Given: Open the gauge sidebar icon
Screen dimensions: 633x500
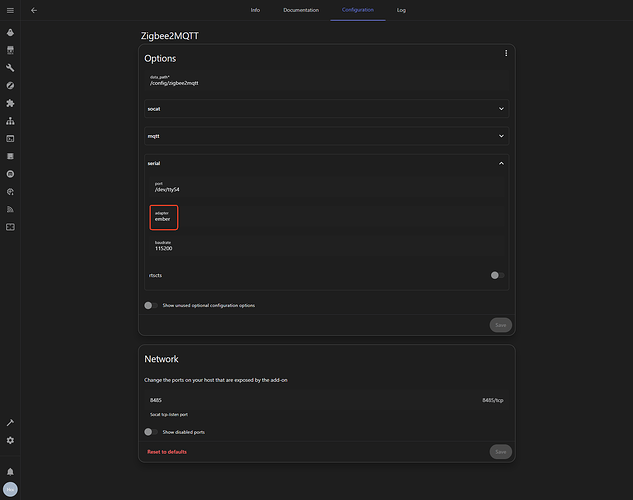Looking at the screenshot, I should pos(10,192).
